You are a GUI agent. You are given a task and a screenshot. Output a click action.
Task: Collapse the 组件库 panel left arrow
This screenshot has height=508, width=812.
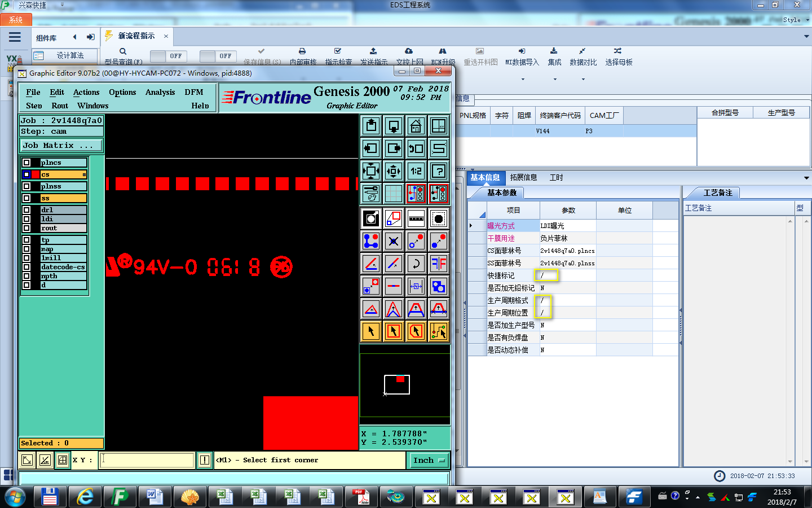(x=74, y=37)
